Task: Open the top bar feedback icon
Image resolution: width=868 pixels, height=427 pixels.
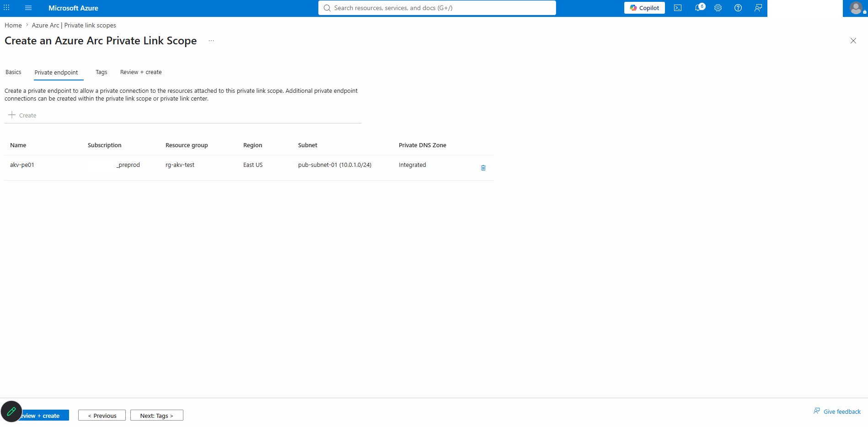Action: (758, 8)
